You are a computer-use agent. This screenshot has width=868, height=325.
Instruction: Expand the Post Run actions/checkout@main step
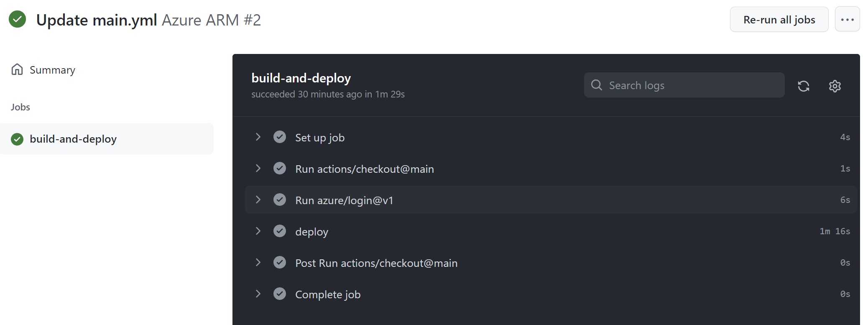tap(258, 263)
